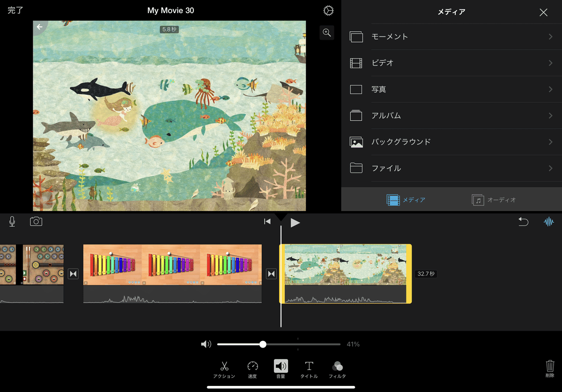Switch to the オーディオ tab
Screen dimensions: 562x392
[x=494, y=200]
